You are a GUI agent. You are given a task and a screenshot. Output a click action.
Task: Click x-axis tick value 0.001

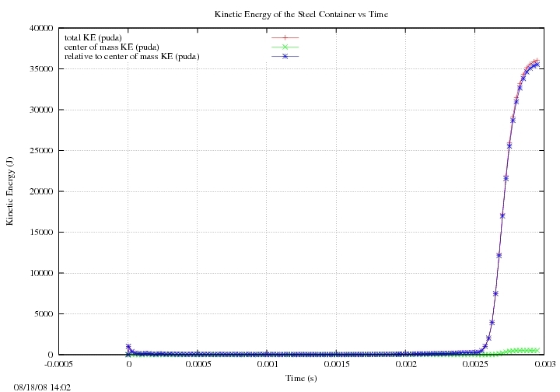tap(267, 364)
